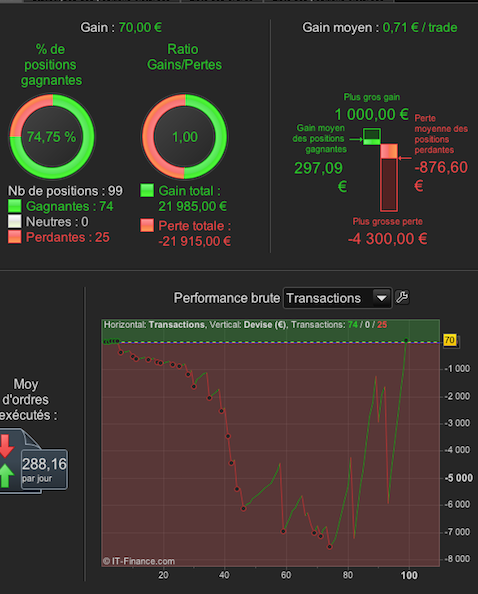The width and height of the screenshot is (478, 594).
Task: Click the 'Neutres : 0' label
Action: pyautogui.click(x=57, y=222)
